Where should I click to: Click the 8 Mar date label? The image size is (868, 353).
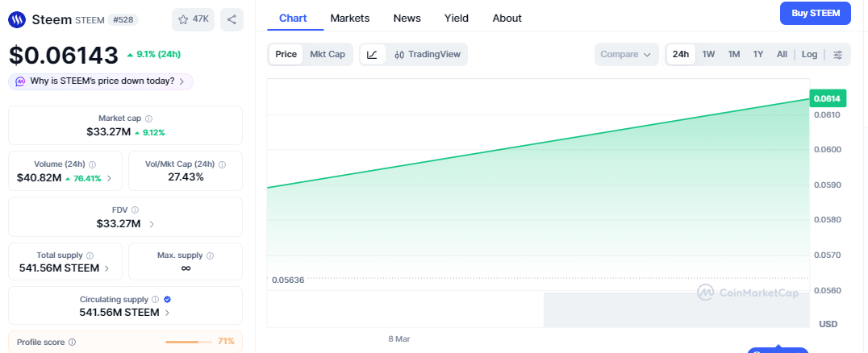click(x=399, y=338)
